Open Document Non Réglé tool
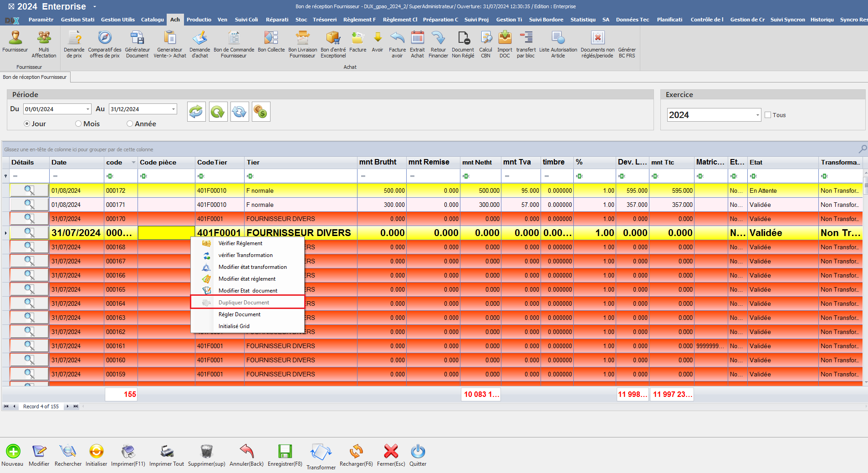 (x=463, y=44)
